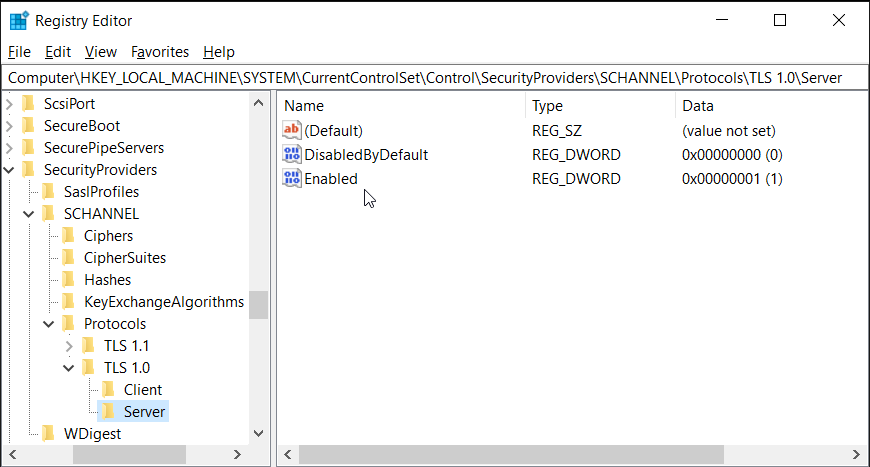Collapse the SecurityProviders tree node
Image resolution: width=870 pixels, height=467 pixels.
[x=9, y=170]
